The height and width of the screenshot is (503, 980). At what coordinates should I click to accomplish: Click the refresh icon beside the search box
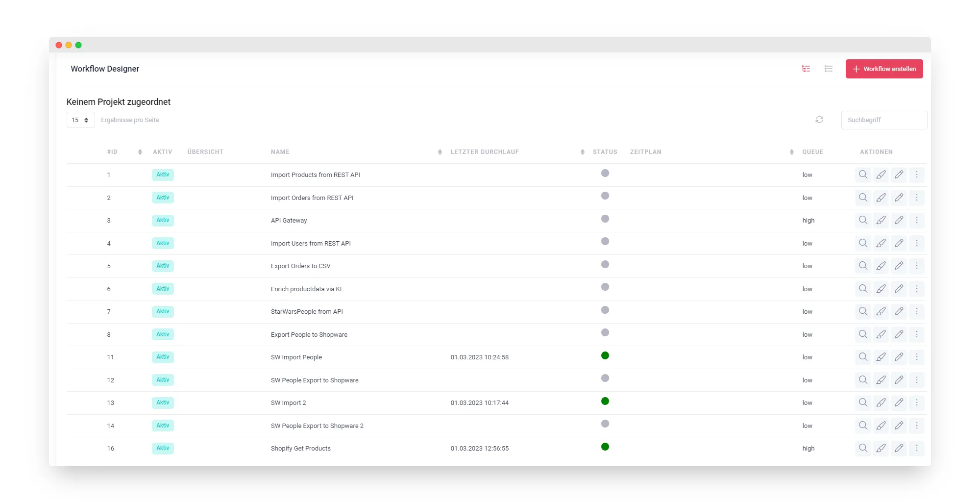[x=819, y=120]
